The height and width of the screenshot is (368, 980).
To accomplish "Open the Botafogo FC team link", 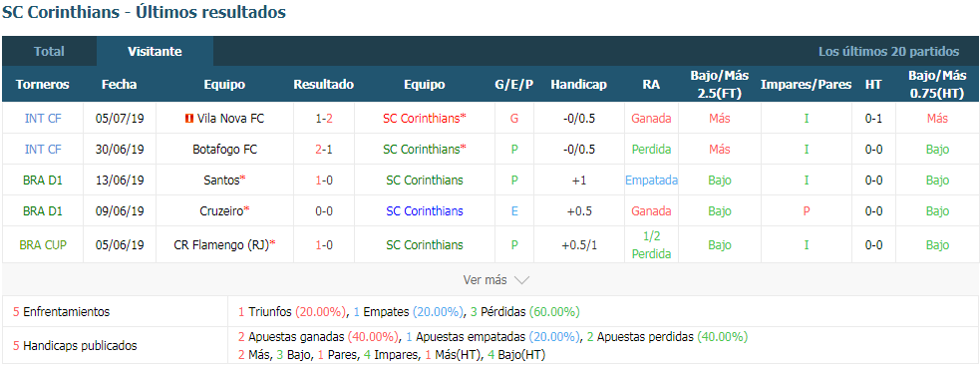I will 225,150.
